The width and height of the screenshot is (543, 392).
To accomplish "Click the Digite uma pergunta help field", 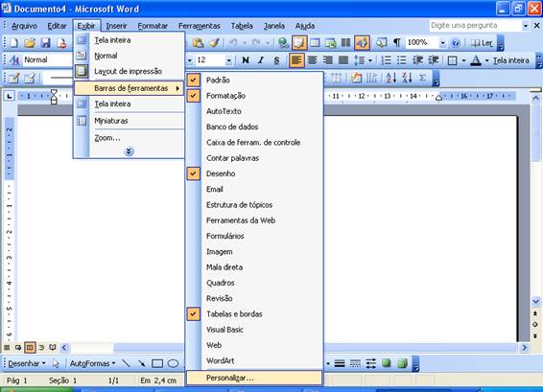I will click(475, 26).
